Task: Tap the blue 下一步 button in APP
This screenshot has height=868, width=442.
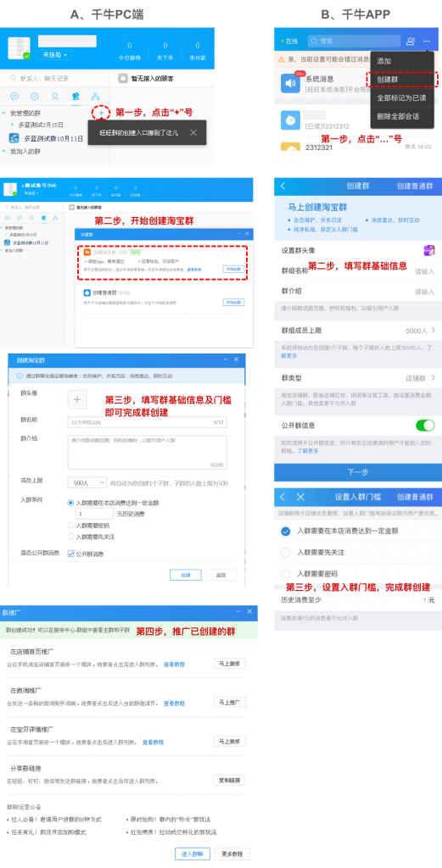Action: [x=358, y=472]
